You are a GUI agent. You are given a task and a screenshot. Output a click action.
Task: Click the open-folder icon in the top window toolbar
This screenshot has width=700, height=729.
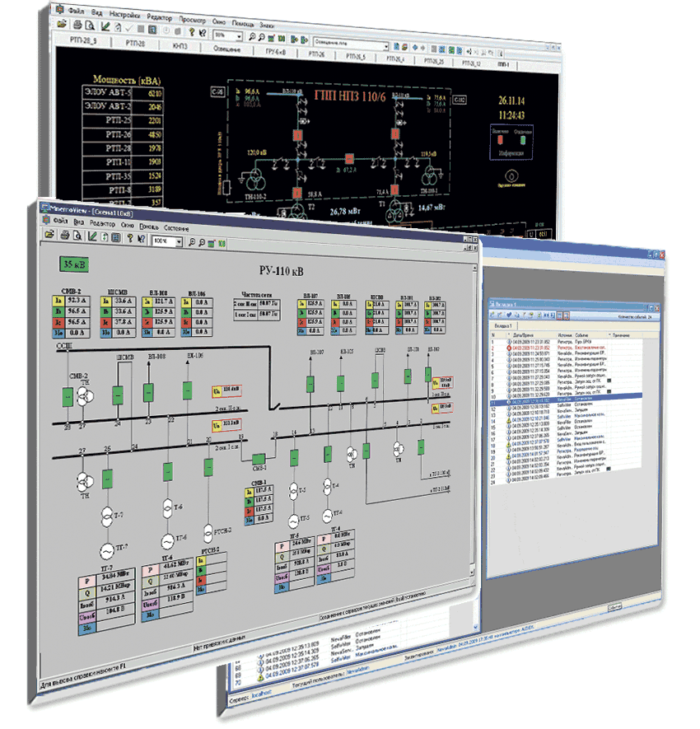pos(61,24)
